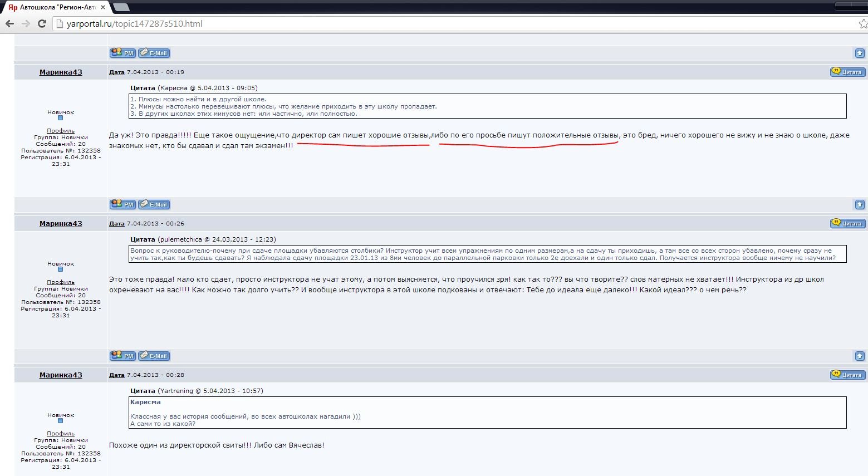Image resolution: width=868 pixels, height=476 pixels.
Task: Open Профиль link beside the 00:19 post
Action: coord(61,130)
